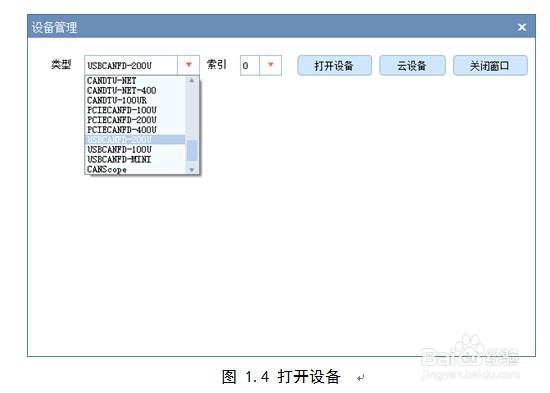This screenshot has width=550, height=393.
Task: Expand the 类型 device type dropdown arrow
Action: click(x=189, y=65)
